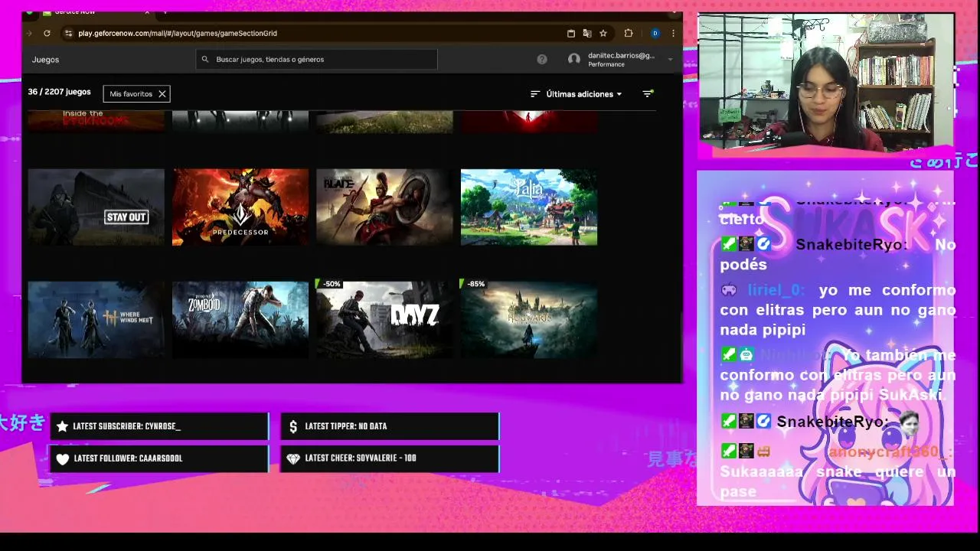The height and width of the screenshot is (551, 980).
Task: Click the sort lines icon
Action: [535, 93]
